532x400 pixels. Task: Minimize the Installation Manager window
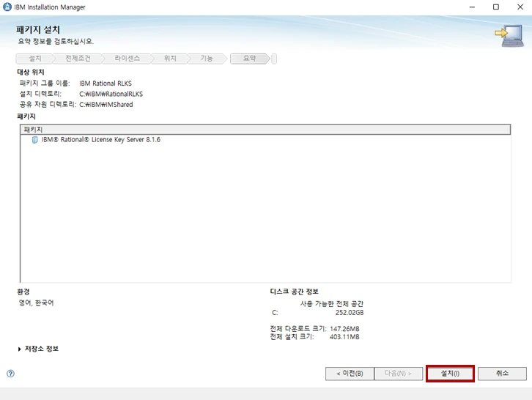click(468, 7)
